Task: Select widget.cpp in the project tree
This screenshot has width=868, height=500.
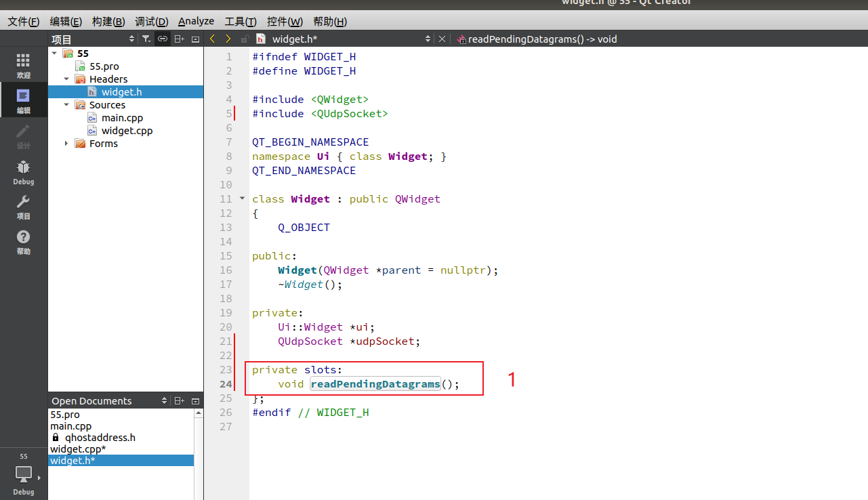Action: (127, 130)
